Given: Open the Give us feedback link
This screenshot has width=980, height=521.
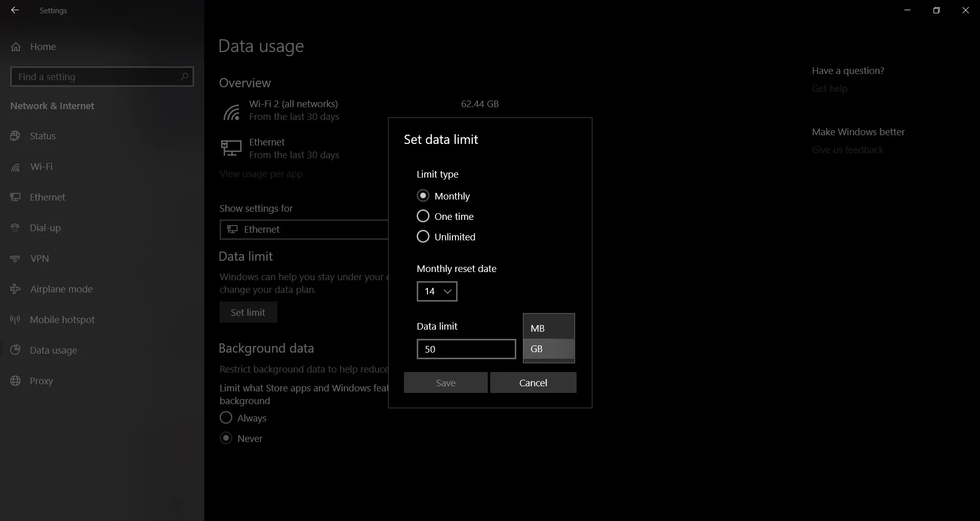Looking at the screenshot, I should click(848, 150).
